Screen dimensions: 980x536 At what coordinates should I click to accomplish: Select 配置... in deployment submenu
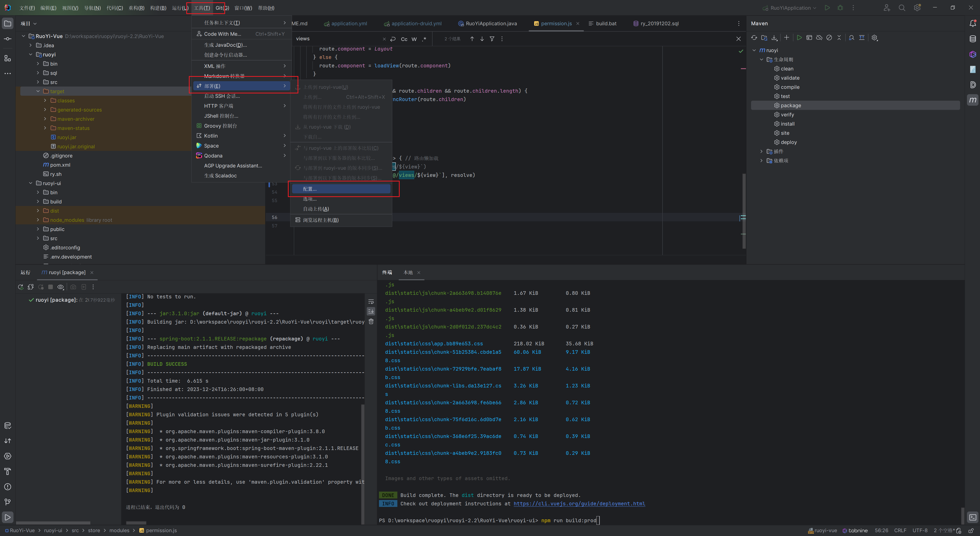tap(341, 189)
